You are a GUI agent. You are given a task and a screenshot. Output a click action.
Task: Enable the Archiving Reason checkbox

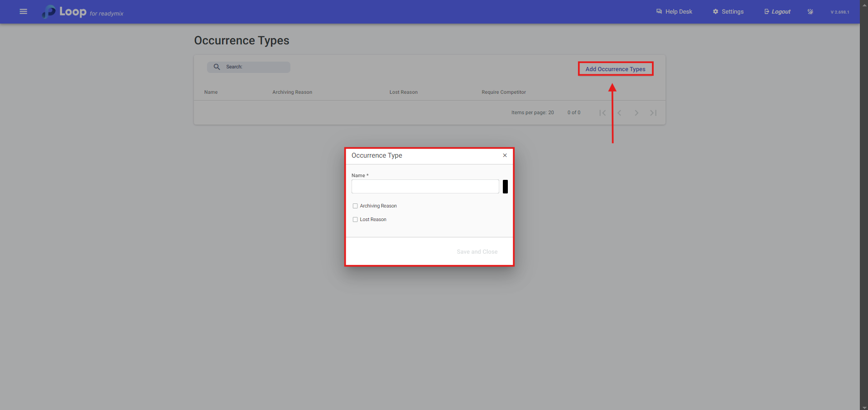click(355, 206)
